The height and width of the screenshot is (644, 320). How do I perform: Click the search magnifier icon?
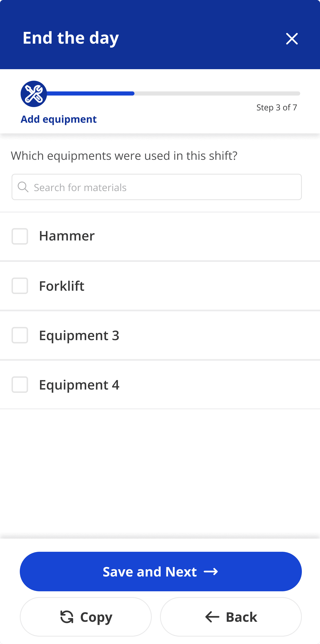23,187
